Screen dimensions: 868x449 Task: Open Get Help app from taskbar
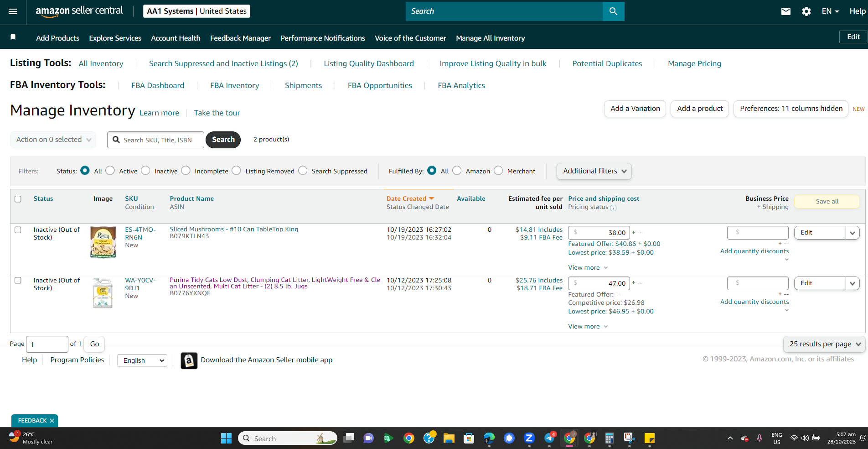point(429,439)
